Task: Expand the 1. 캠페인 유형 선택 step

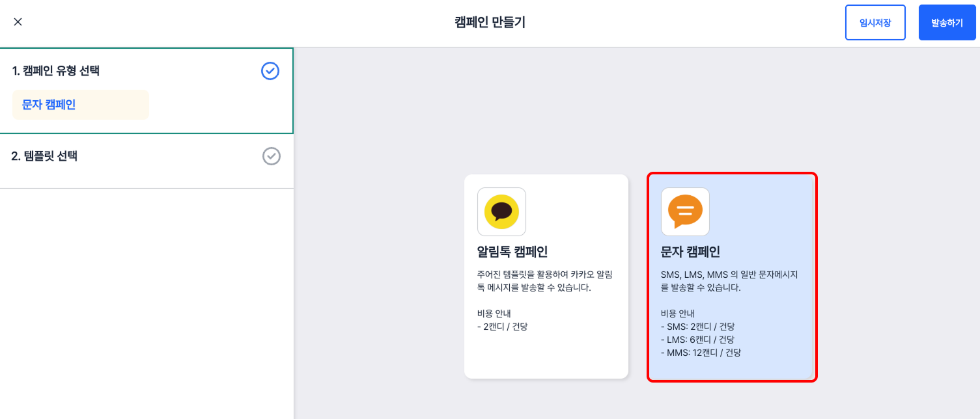Action: pyautogui.click(x=56, y=71)
